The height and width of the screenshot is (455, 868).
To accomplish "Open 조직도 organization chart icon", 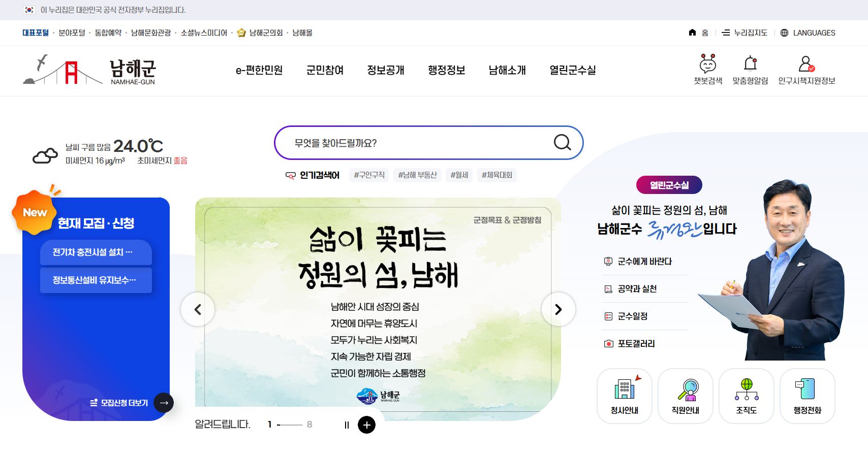I will point(747,389).
